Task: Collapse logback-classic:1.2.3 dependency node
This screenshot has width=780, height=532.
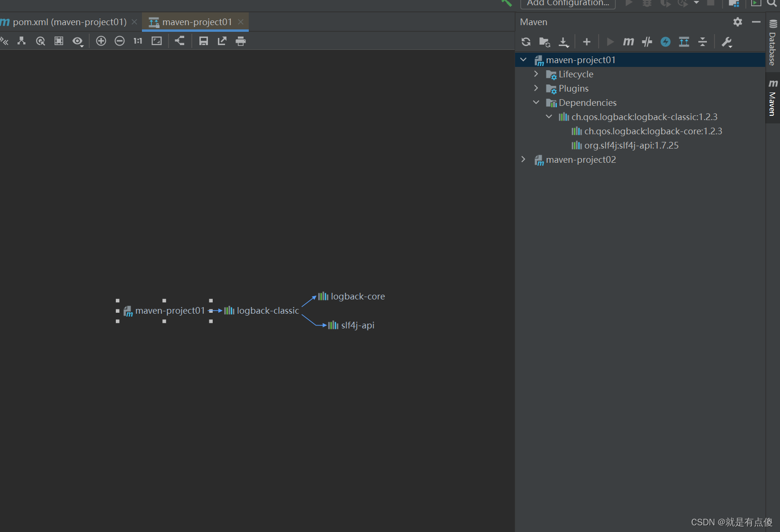Action: tap(549, 117)
